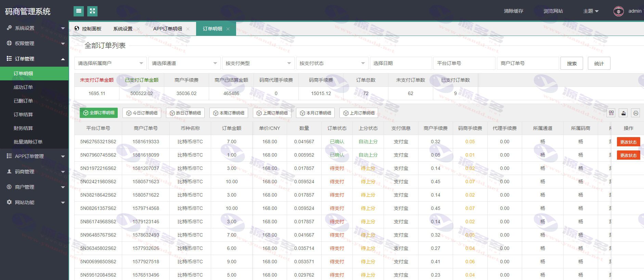Click the 清除缓存 link in header
The height and width of the screenshot is (280, 644).
click(513, 11)
